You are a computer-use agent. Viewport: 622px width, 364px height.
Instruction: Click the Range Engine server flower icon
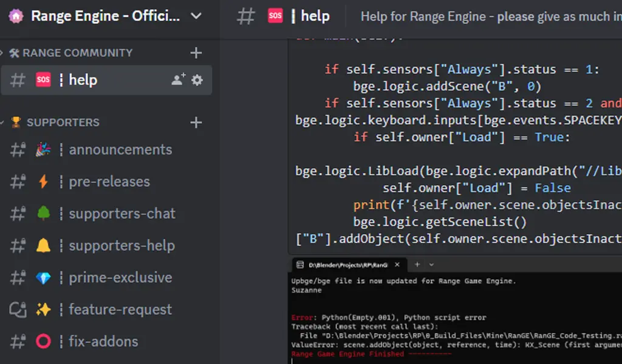pos(15,15)
